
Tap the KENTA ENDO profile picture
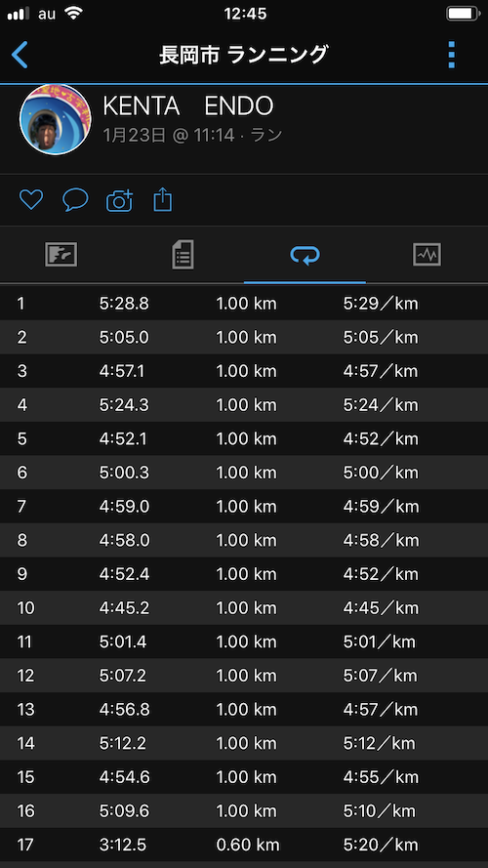coord(56,119)
